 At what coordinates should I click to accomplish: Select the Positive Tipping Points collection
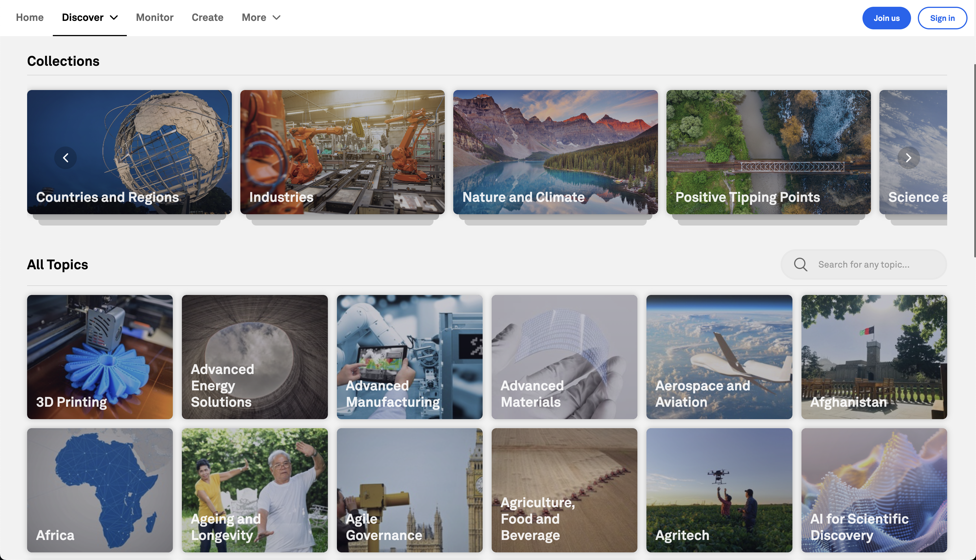(768, 152)
